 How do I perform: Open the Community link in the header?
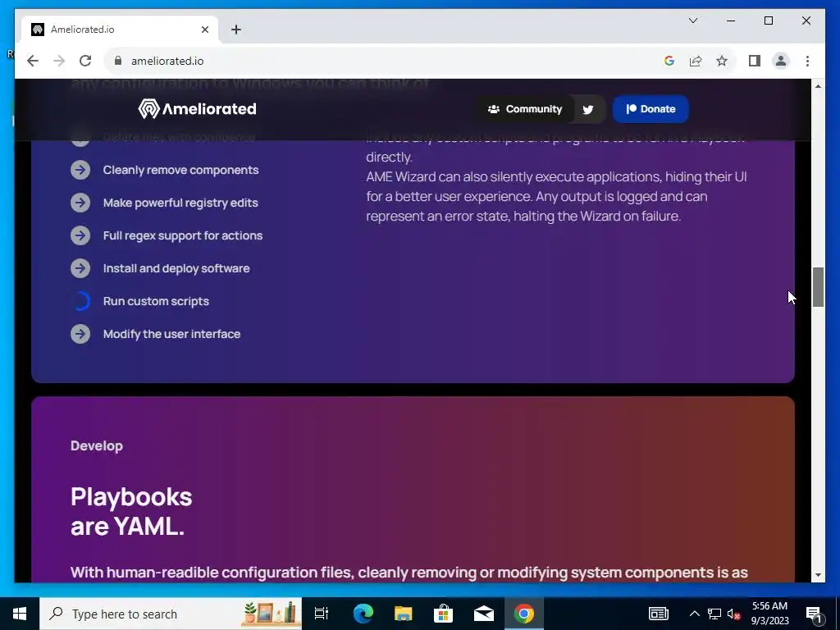click(524, 109)
